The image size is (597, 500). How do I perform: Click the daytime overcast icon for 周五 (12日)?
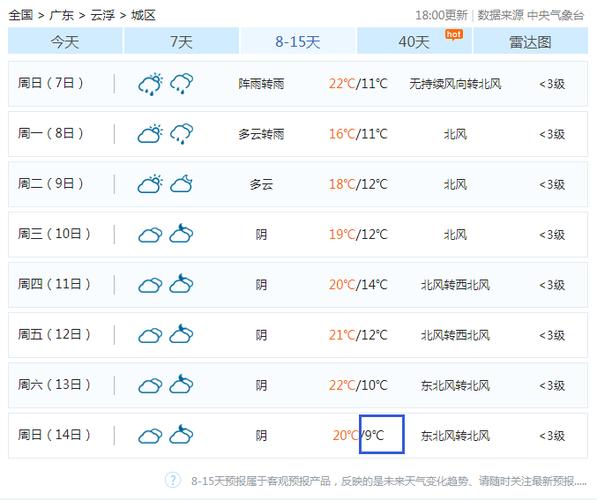[x=150, y=335]
